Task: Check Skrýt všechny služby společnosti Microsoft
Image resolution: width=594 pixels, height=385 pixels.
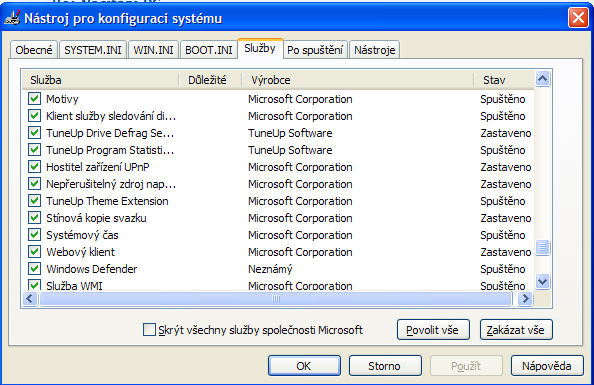Action: pyautogui.click(x=149, y=330)
